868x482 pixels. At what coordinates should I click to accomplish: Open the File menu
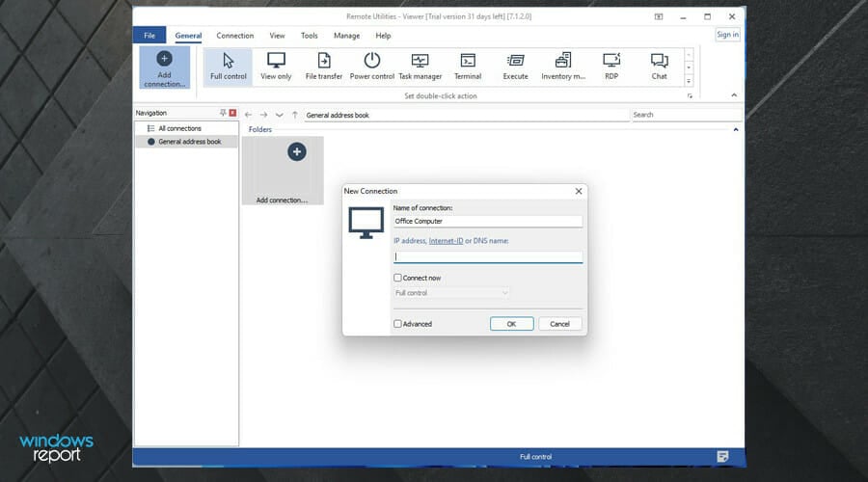[149, 36]
